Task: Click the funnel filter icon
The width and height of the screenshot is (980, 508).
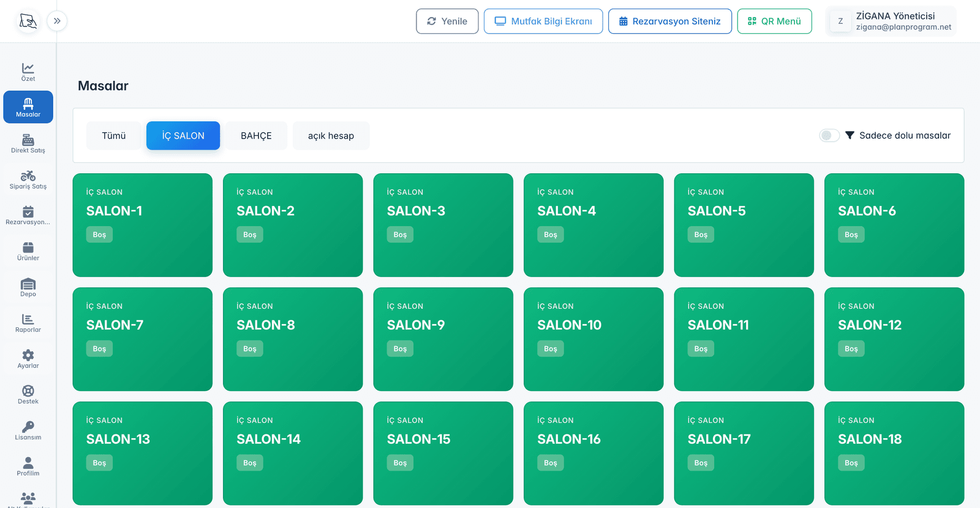Action: point(850,135)
